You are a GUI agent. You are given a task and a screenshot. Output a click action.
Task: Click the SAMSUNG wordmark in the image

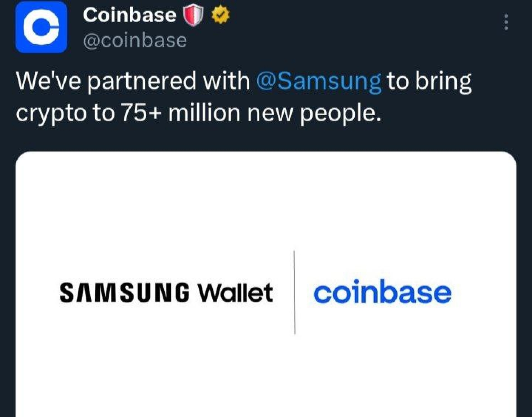click(125, 293)
